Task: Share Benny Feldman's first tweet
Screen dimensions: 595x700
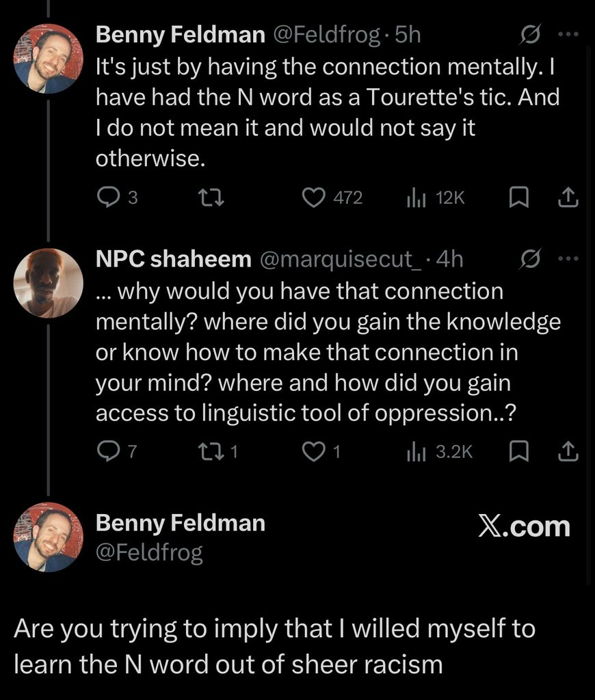Action: point(569,198)
